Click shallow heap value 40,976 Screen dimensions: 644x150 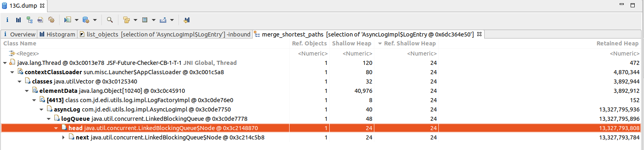pyautogui.click(x=363, y=91)
